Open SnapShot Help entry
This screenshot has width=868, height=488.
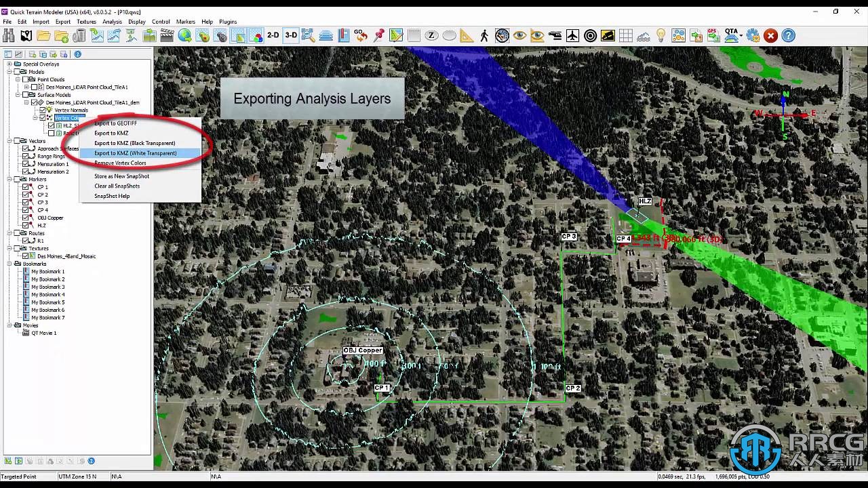140,196
